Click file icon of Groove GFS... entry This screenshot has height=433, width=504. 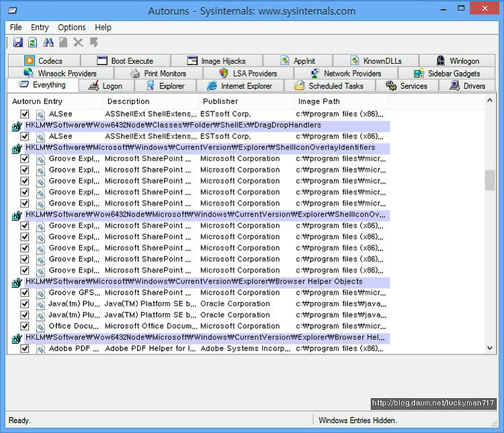tap(40, 293)
